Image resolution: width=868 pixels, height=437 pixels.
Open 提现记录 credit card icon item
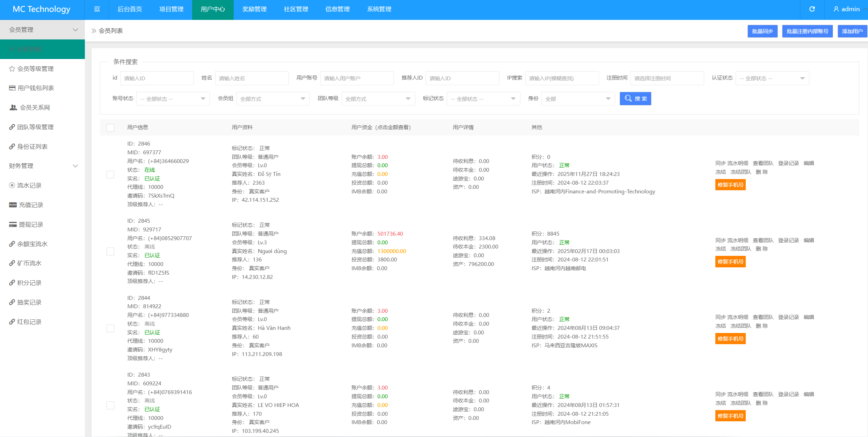point(31,224)
